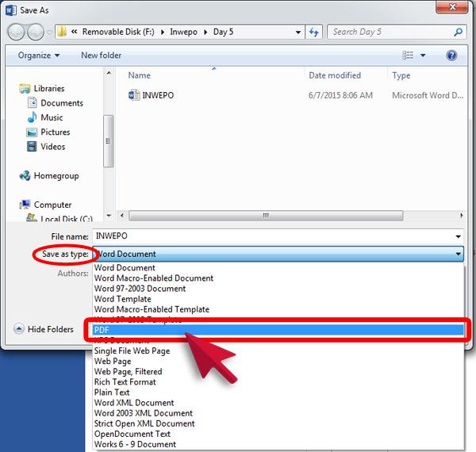Screen dimensions: 476x452
Task: Select Word Macro-Enabled Template type
Action: 278,309
